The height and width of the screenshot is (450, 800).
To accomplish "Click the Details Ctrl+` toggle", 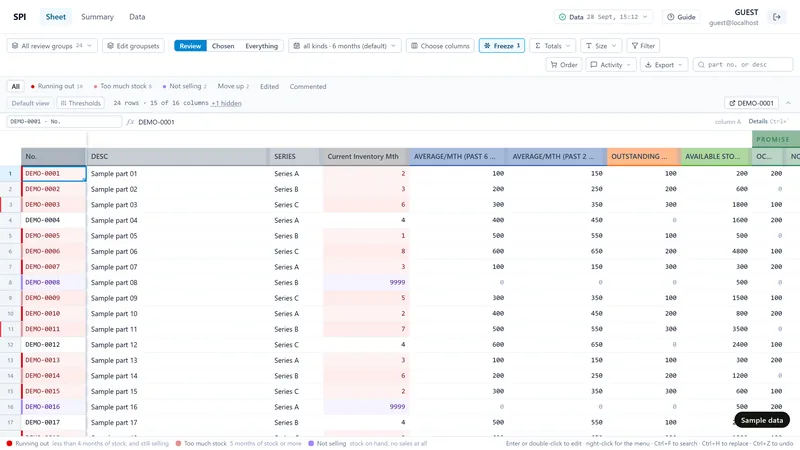I will pyautogui.click(x=767, y=121).
